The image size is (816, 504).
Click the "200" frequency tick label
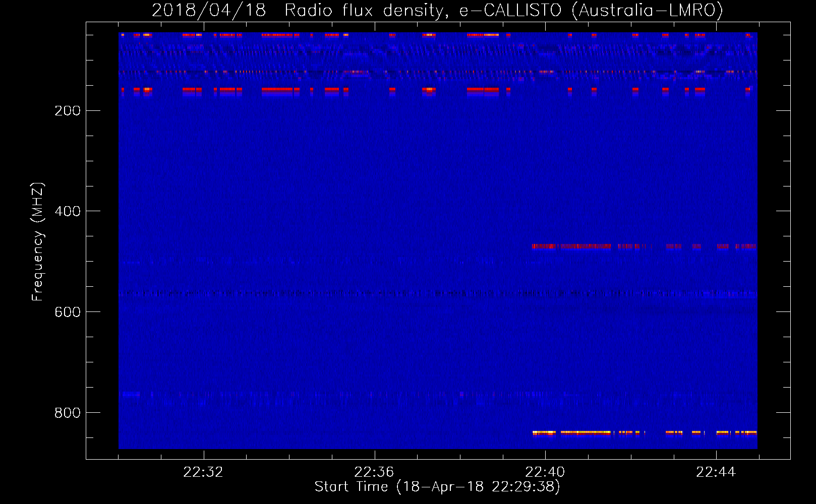click(x=68, y=111)
